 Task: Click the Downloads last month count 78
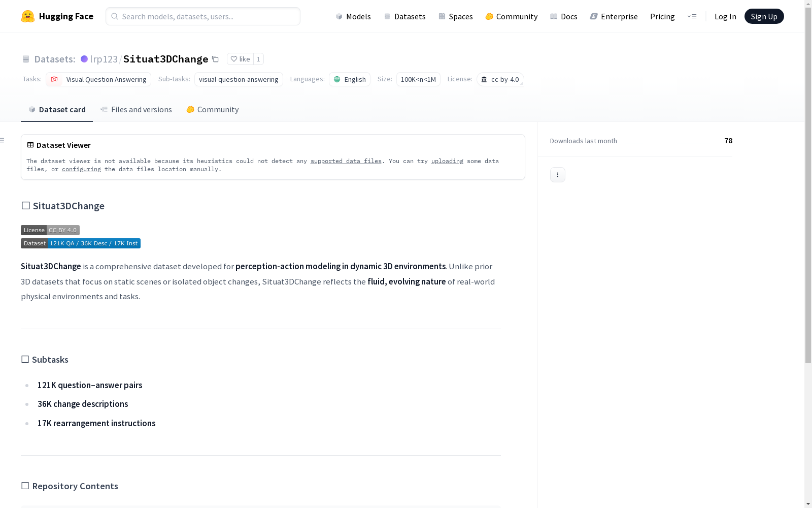pyautogui.click(x=728, y=141)
